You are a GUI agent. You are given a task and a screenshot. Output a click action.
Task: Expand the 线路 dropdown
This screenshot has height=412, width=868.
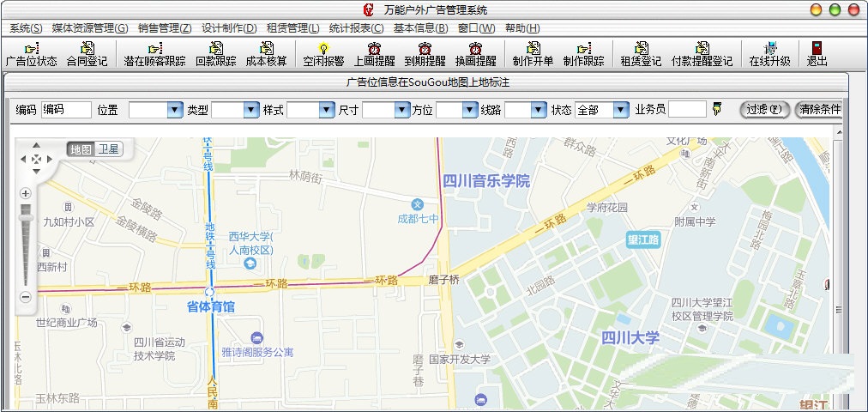[x=539, y=110]
